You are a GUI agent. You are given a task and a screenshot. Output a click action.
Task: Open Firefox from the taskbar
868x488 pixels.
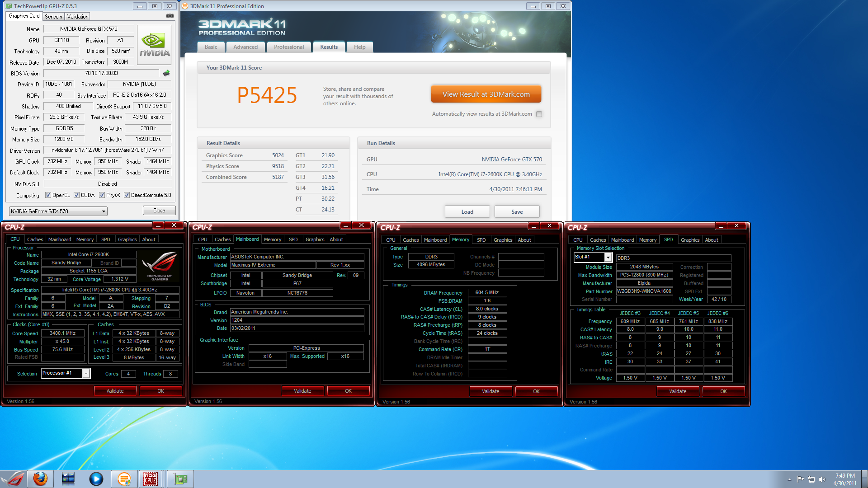(x=40, y=479)
